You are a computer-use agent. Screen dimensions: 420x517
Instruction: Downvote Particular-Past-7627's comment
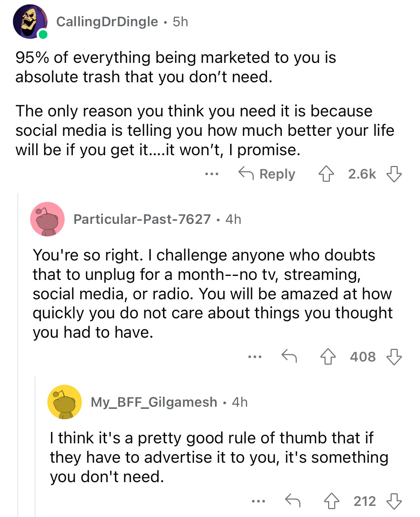tap(394, 357)
